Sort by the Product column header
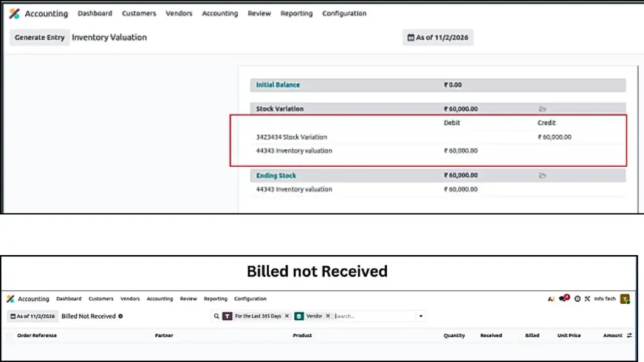The height and width of the screenshot is (362, 644). click(303, 336)
